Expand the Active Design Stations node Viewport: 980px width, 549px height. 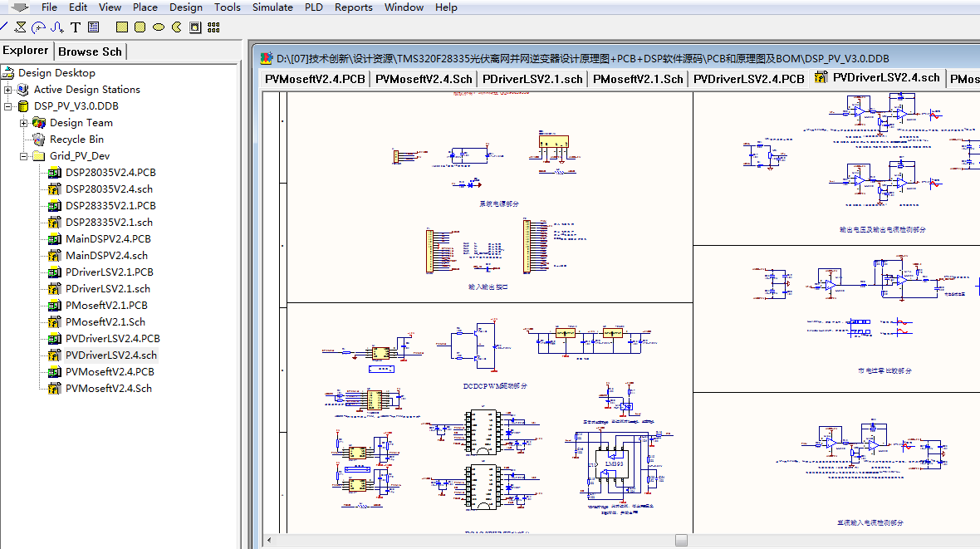[8, 90]
